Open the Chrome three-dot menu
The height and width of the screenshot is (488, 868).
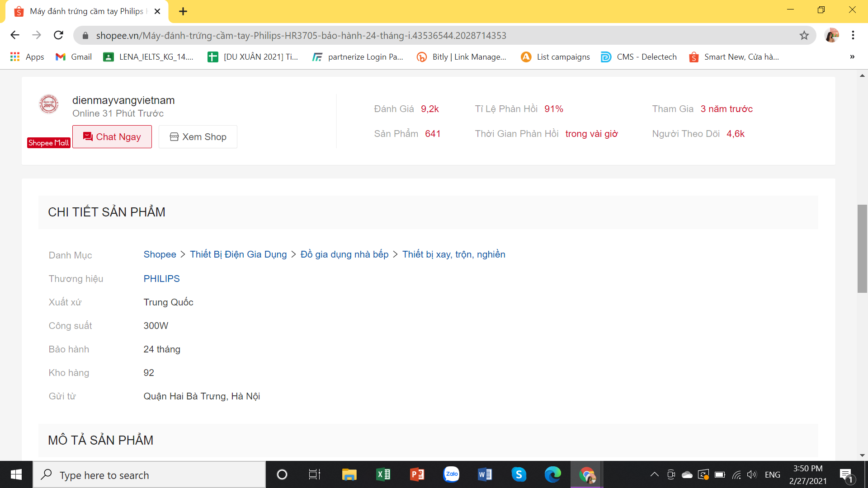pos(853,35)
